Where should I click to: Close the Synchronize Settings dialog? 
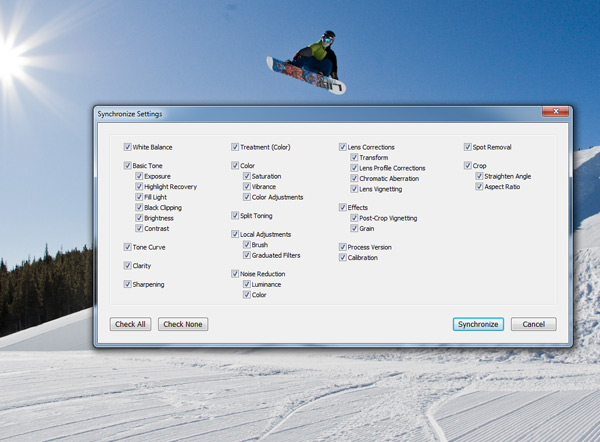[x=556, y=112]
